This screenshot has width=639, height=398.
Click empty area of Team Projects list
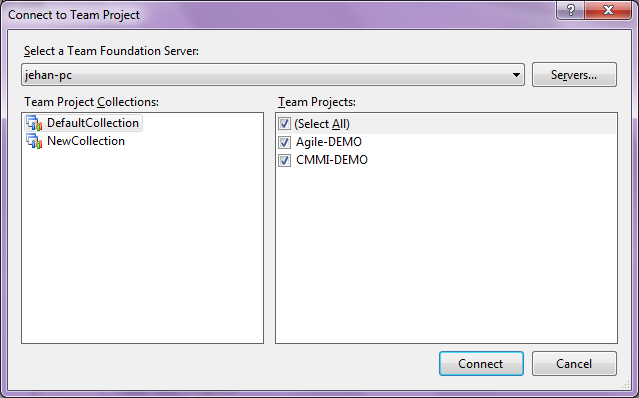point(446,257)
